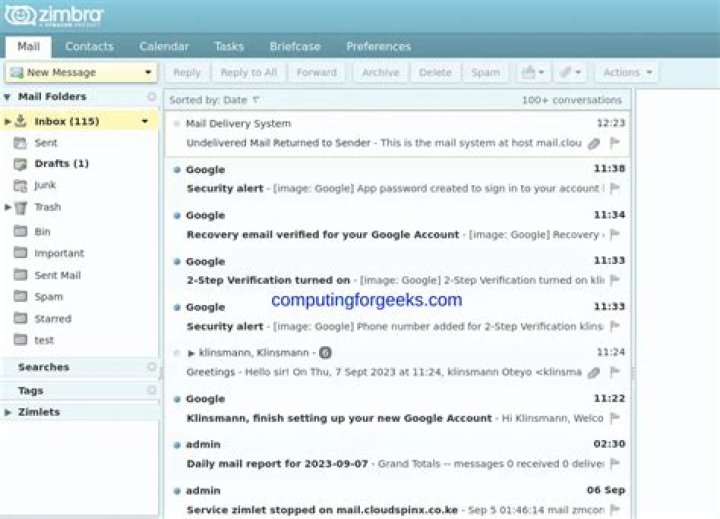The image size is (720, 519).
Task: Open the Mail tab
Action: click(28, 46)
